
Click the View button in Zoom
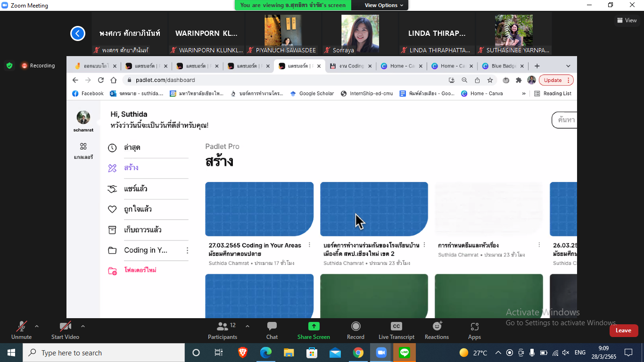[x=627, y=20]
